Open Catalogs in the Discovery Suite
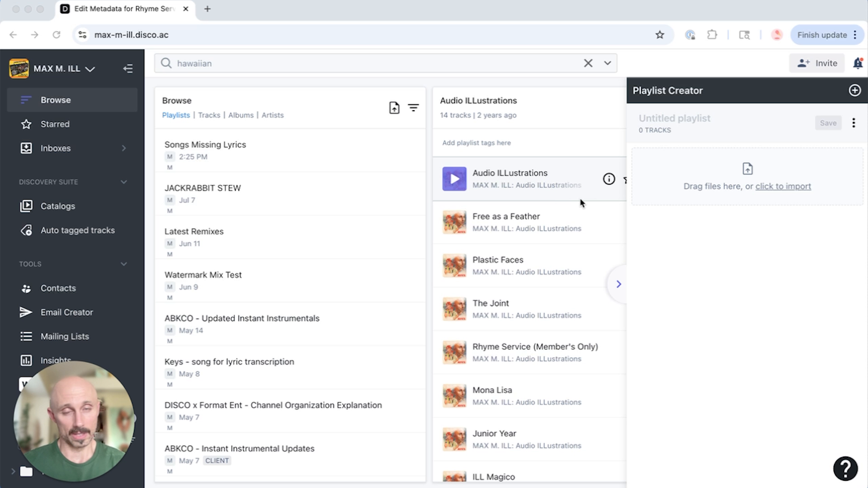The width and height of the screenshot is (868, 488). click(x=57, y=206)
